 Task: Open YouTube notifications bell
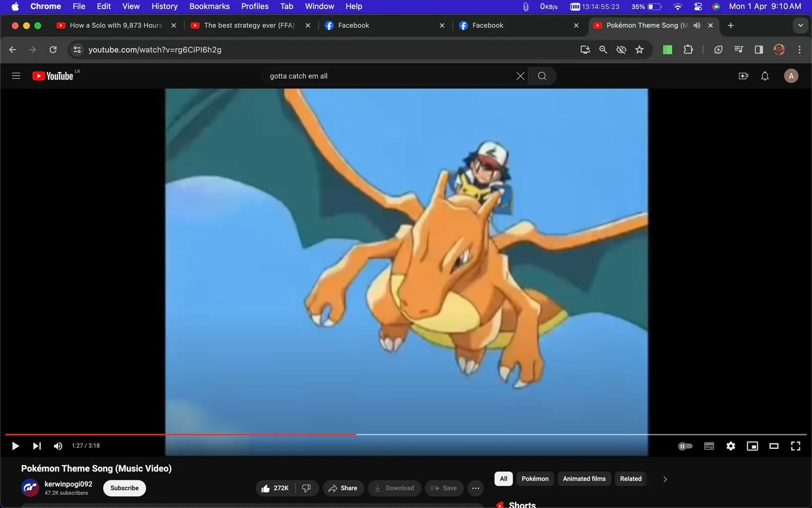[x=765, y=76]
